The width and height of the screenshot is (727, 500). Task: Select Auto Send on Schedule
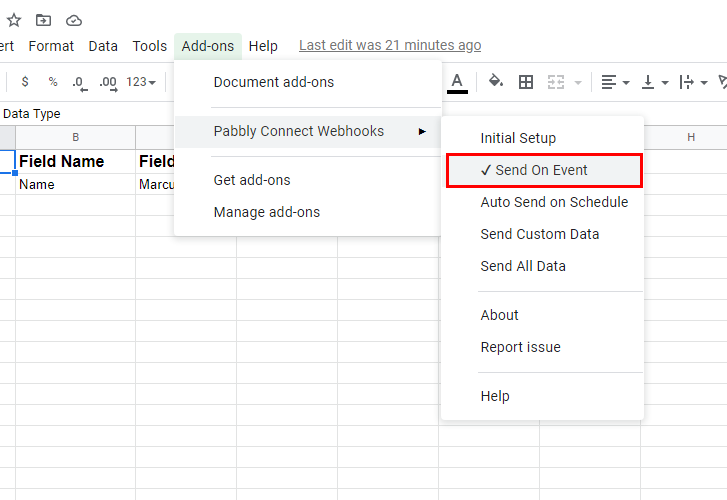[542, 202]
